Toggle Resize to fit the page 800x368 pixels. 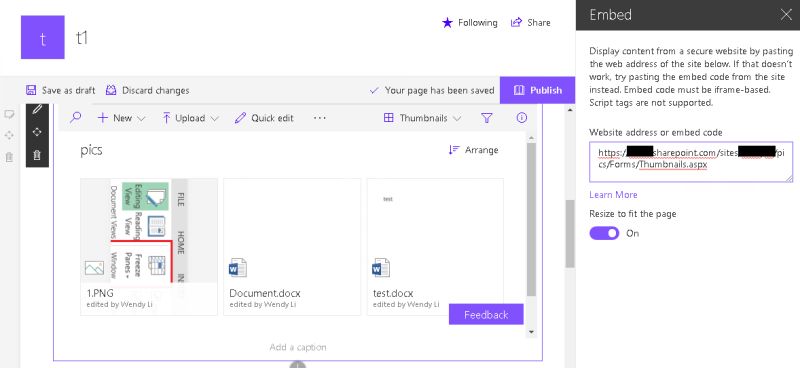point(604,233)
